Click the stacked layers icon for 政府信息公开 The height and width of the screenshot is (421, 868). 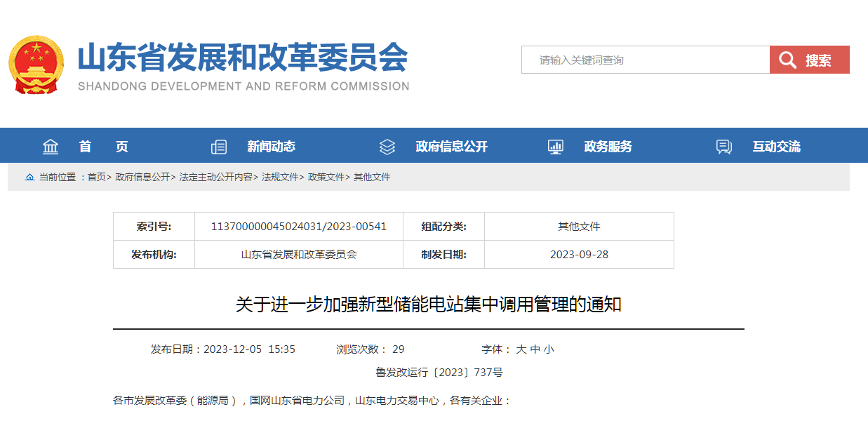(x=387, y=147)
